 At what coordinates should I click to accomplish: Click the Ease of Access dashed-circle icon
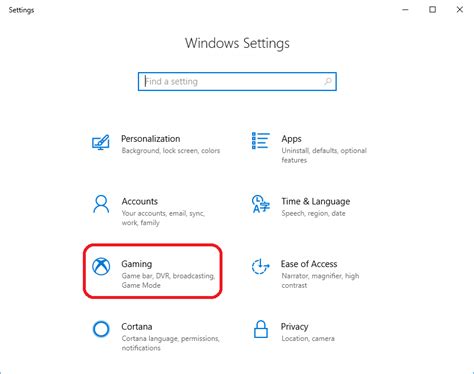click(x=260, y=266)
